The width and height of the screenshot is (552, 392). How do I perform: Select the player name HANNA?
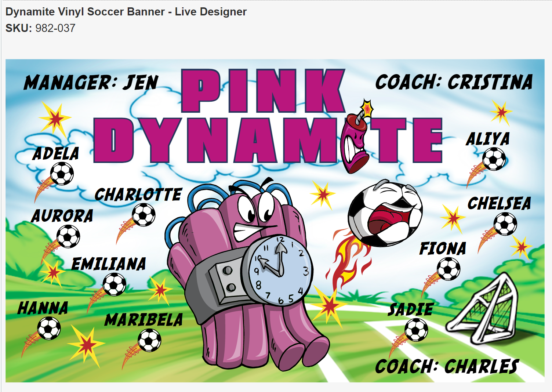tap(43, 308)
